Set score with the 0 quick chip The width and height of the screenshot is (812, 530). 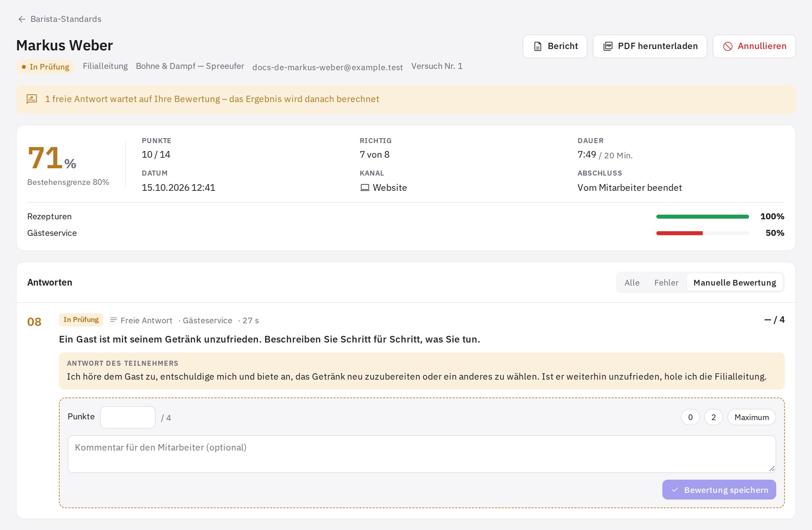pyautogui.click(x=690, y=417)
